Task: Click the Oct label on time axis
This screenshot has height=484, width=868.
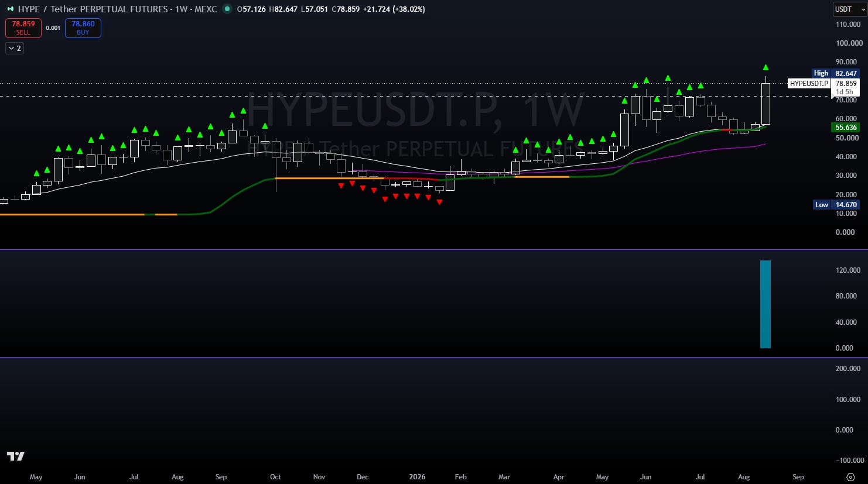Action: 275,477
